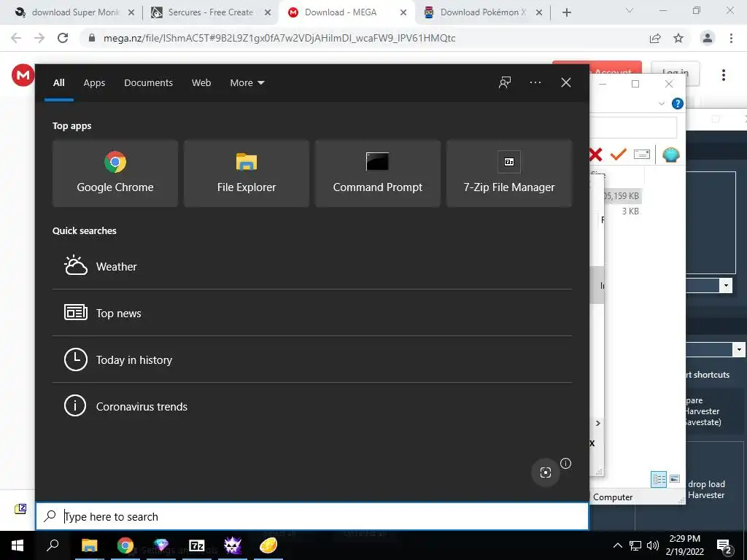Open Google Chrome from Top apps
Image resolution: width=747 pixels, height=560 pixels.
[115, 174]
